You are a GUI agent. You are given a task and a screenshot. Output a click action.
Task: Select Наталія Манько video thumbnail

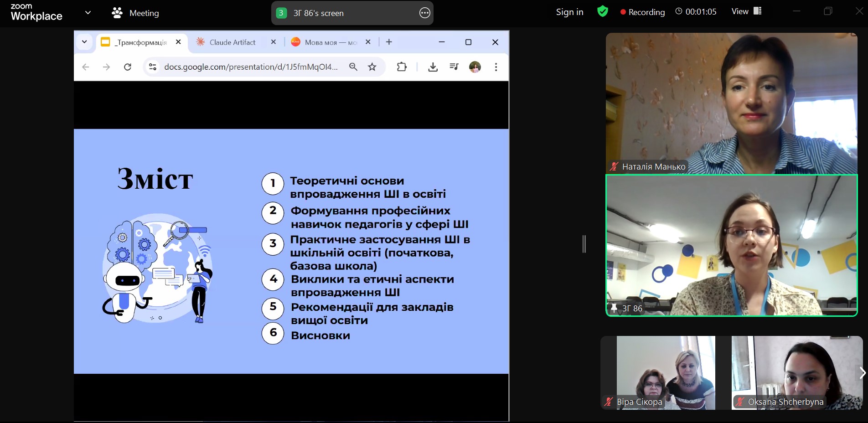tap(731, 103)
